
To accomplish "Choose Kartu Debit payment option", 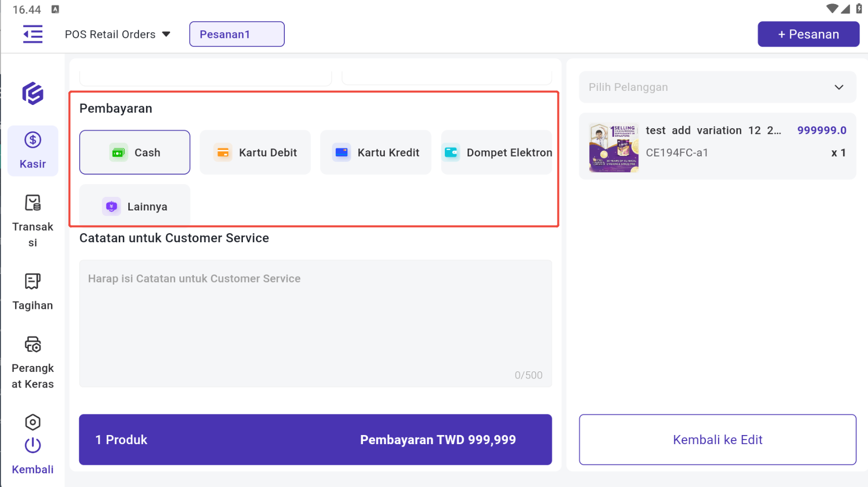I will click(x=255, y=152).
